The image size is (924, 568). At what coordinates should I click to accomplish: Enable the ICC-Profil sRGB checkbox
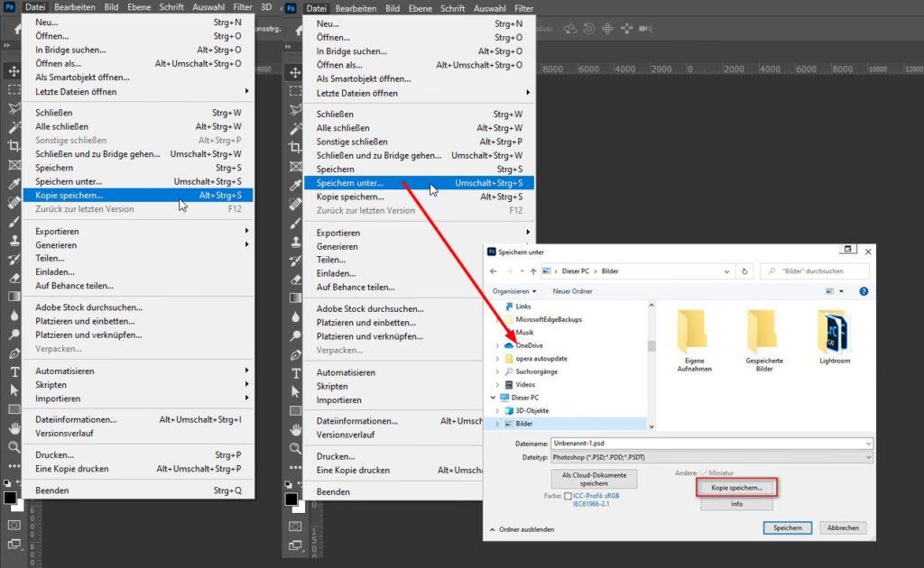(x=568, y=496)
